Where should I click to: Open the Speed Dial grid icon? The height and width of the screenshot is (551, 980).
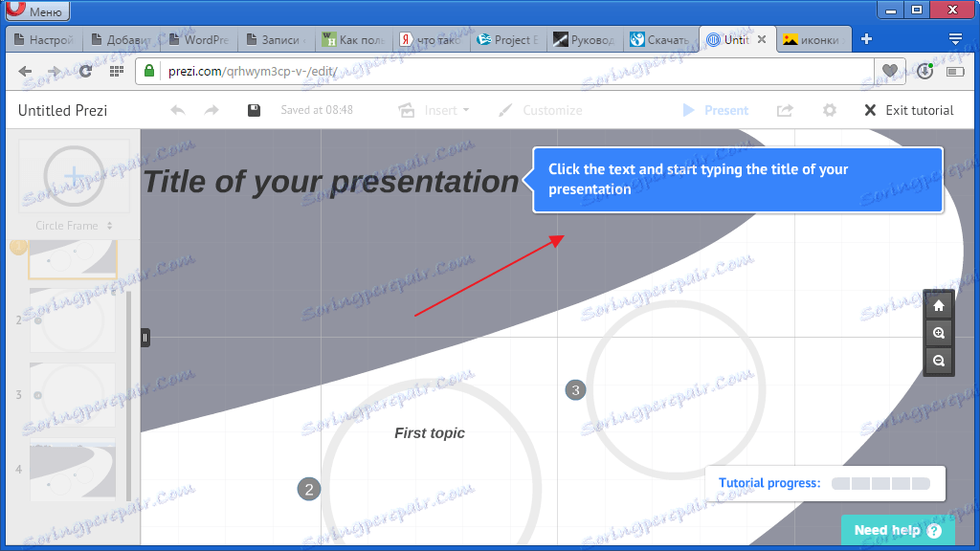click(x=116, y=71)
